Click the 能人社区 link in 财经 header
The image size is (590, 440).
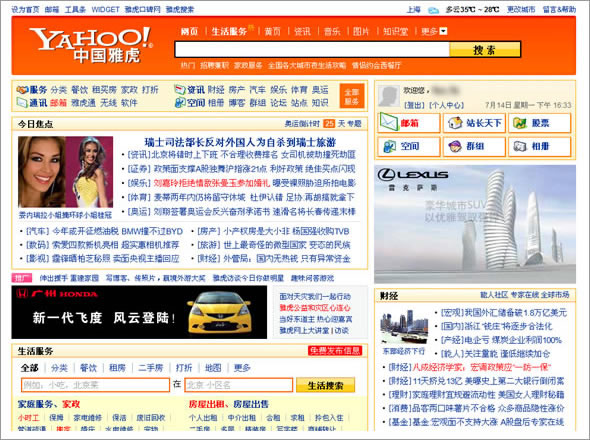494,295
